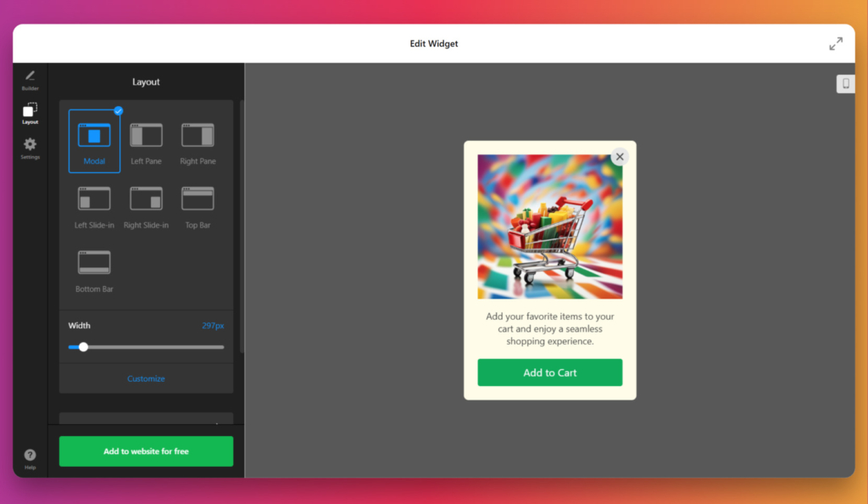Click Add to website for free

point(146,451)
